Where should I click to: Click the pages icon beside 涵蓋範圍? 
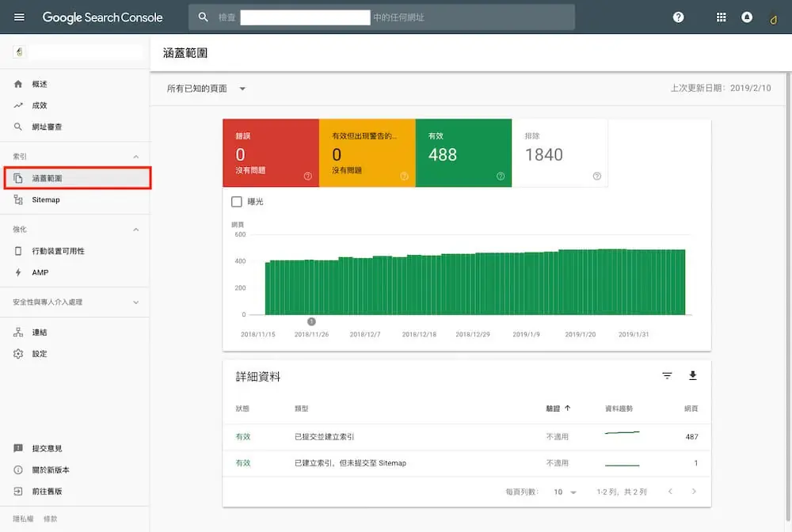[x=18, y=178]
